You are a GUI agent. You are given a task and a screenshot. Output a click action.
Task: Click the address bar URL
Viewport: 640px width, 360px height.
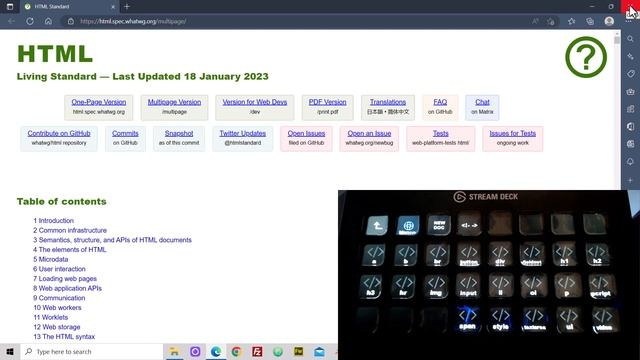click(133, 21)
